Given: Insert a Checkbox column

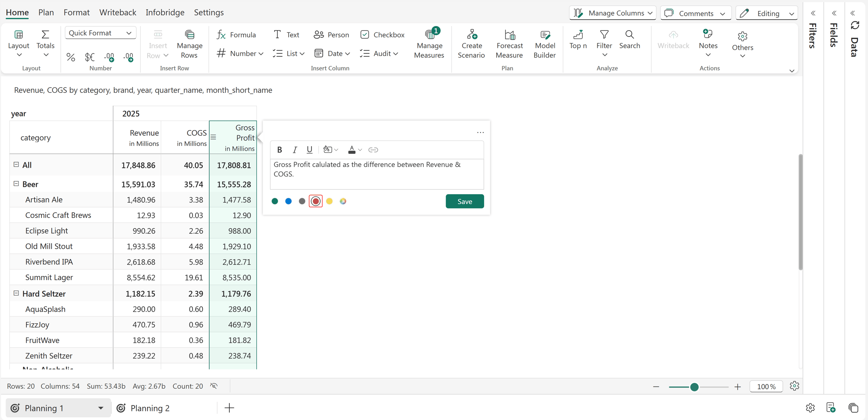Looking at the screenshot, I should pyautogui.click(x=382, y=35).
